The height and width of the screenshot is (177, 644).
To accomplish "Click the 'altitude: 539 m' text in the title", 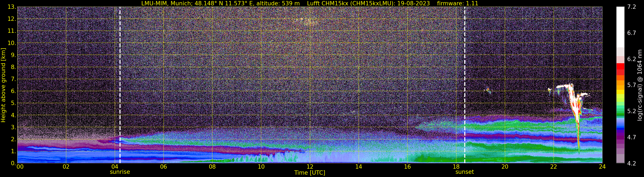I will (x=278, y=3).
